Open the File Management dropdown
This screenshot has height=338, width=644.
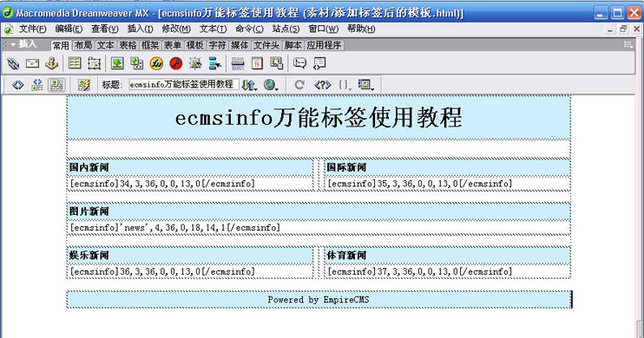pos(249,85)
